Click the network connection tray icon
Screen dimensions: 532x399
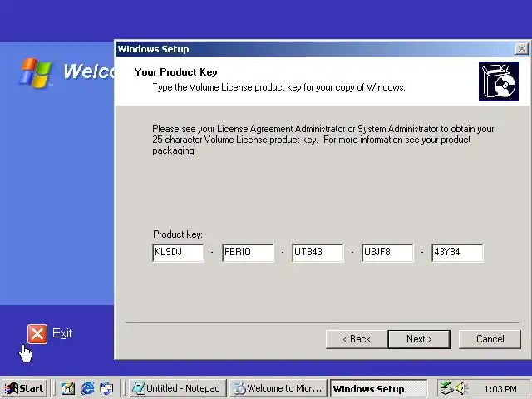tap(446, 388)
